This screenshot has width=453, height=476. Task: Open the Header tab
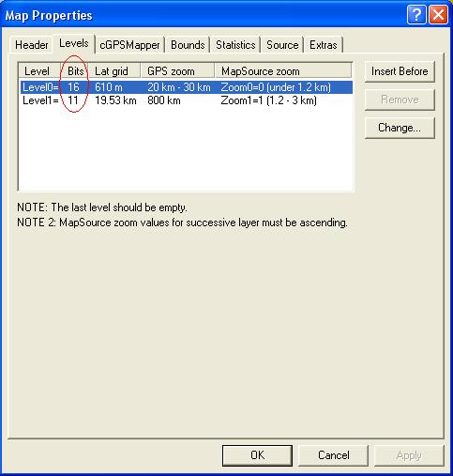(31, 45)
